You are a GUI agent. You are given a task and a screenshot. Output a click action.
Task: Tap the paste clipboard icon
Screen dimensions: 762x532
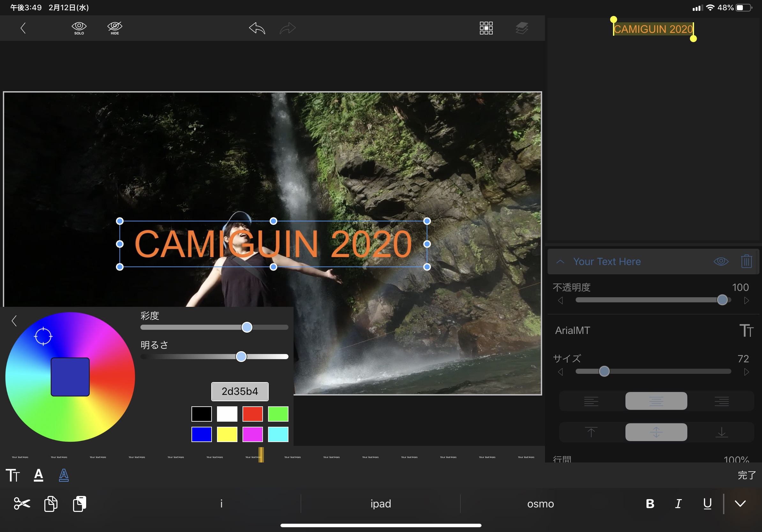[80, 504]
